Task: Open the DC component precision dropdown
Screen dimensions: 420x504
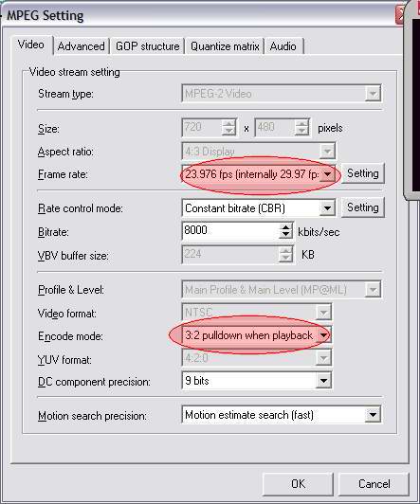Action: point(323,381)
